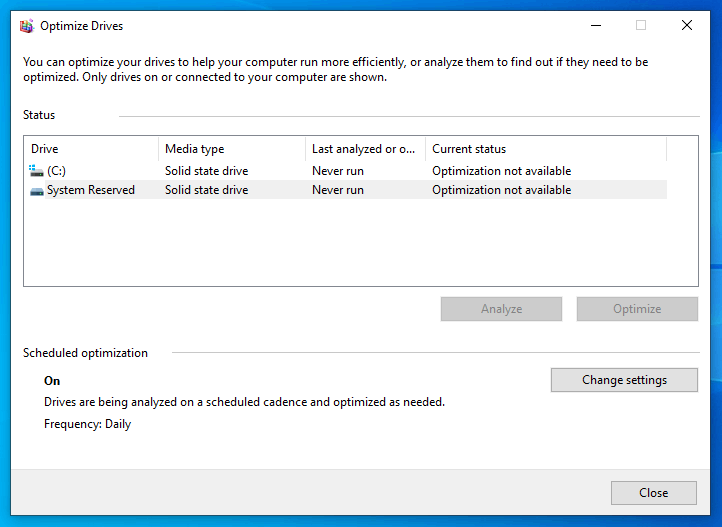Click the Analyze button

coord(501,309)
